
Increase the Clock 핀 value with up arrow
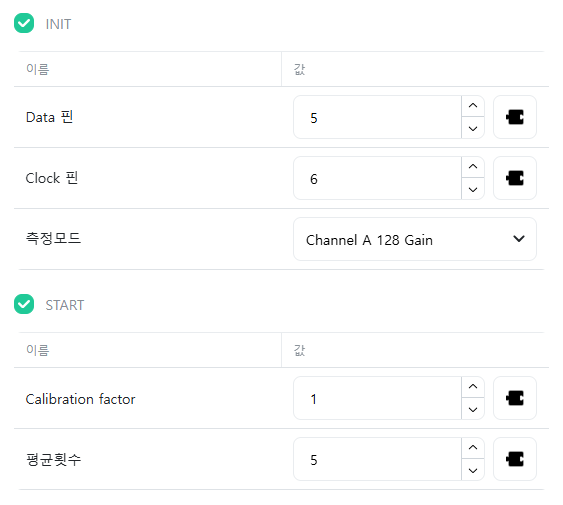(473, 167)
